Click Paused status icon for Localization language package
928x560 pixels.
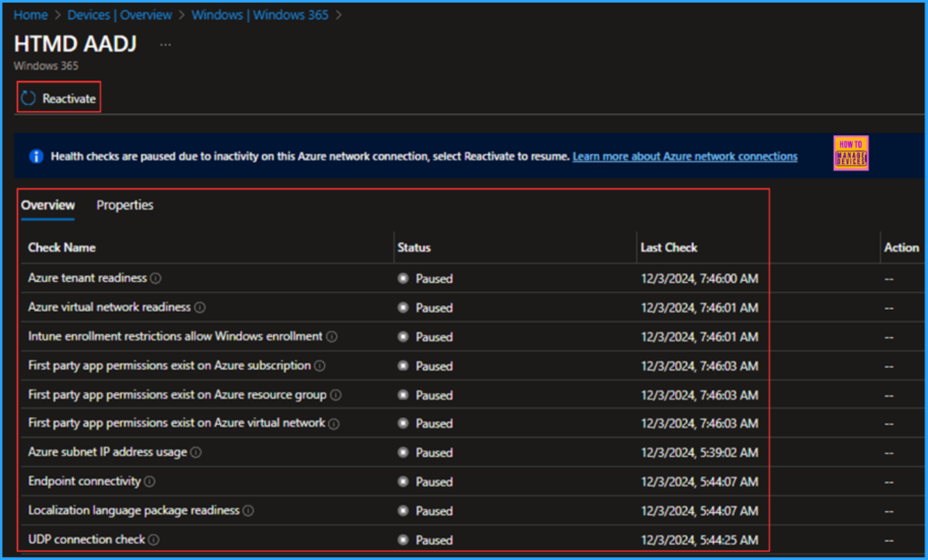tap(403, 511)
